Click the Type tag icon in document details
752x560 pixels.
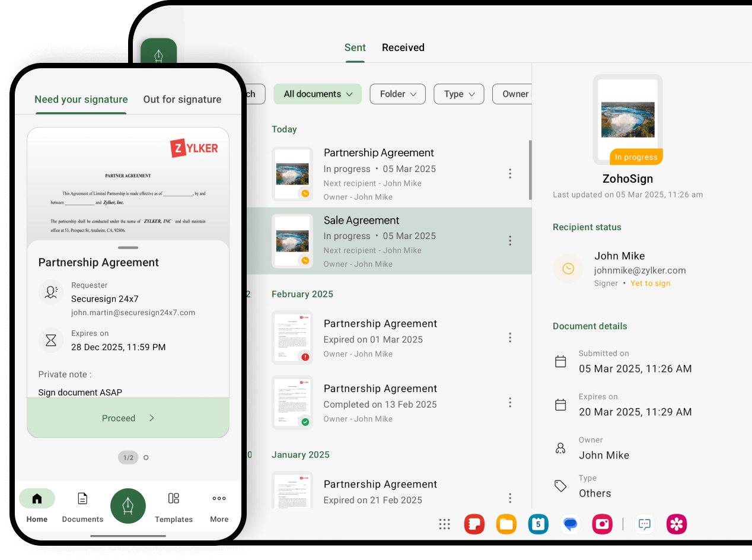[x=560, y=485]
